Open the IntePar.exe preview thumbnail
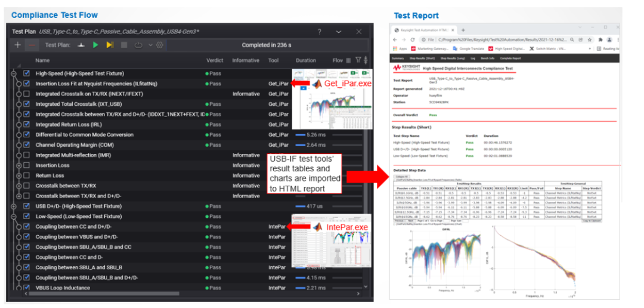The height and width of the screenshot is (308, 644). [332, 241]
